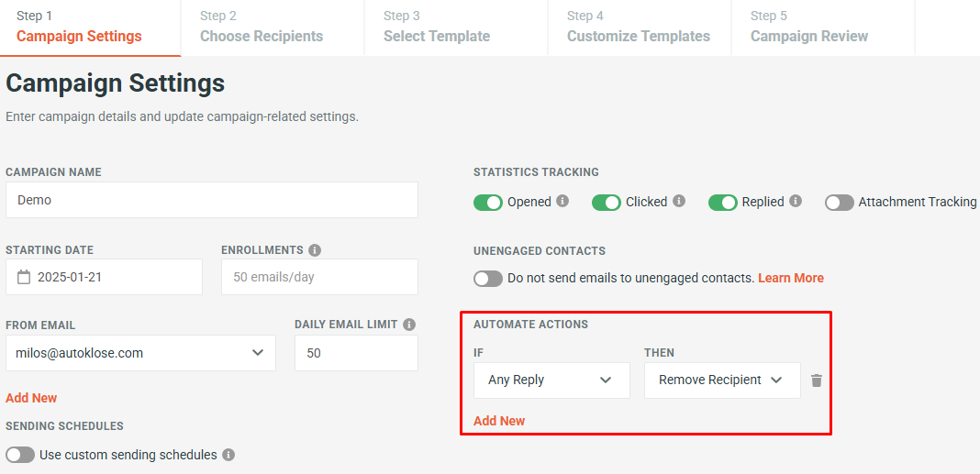Click the Enrollments emails/day field
Image resolution: width=980 pixels, height=474 pixels.
[319, 277]
